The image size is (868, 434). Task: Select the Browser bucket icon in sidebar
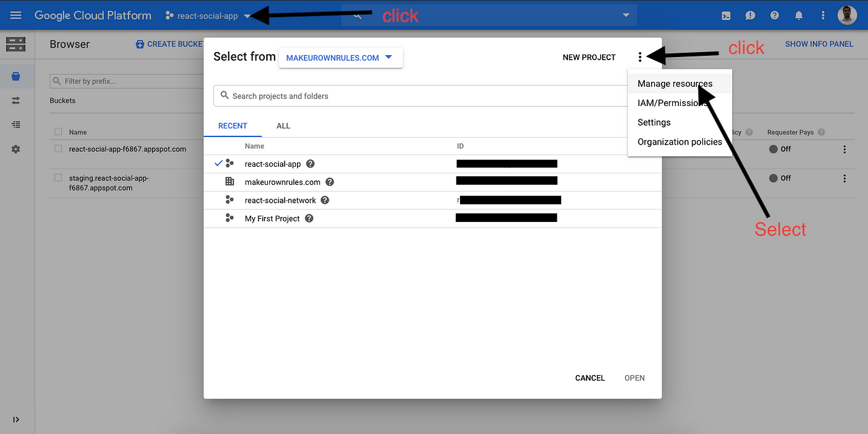(x=15, y=76)
